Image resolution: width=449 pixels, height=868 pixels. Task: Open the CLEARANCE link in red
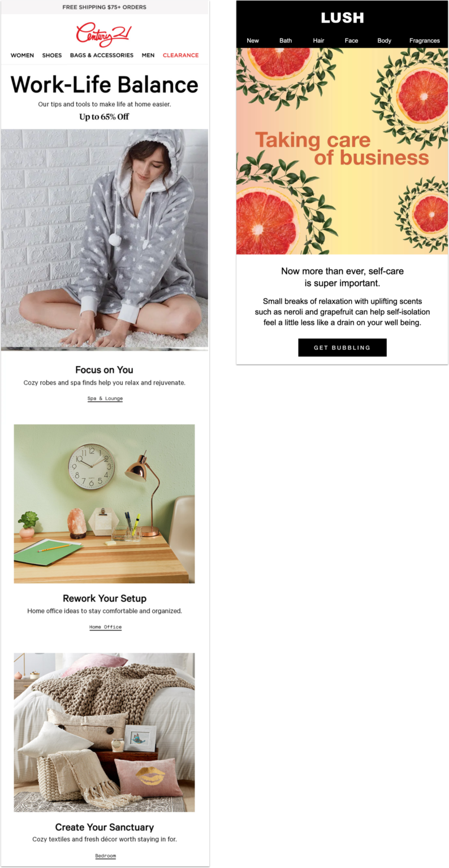coord(180,55)
